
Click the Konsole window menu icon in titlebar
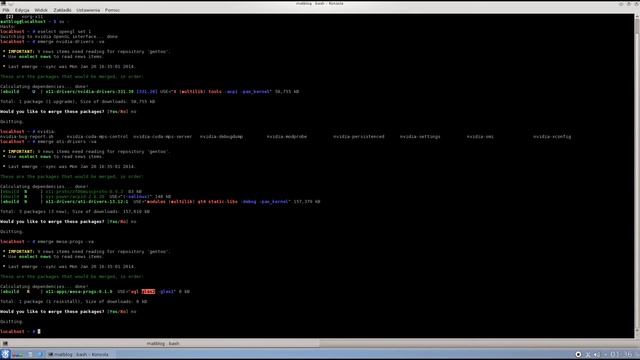4,3
